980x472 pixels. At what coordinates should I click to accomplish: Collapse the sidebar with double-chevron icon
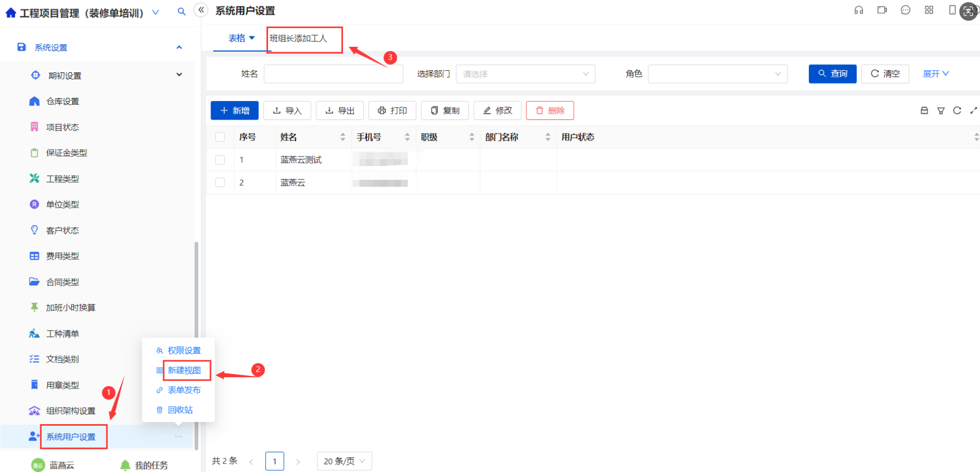[201, 10]
